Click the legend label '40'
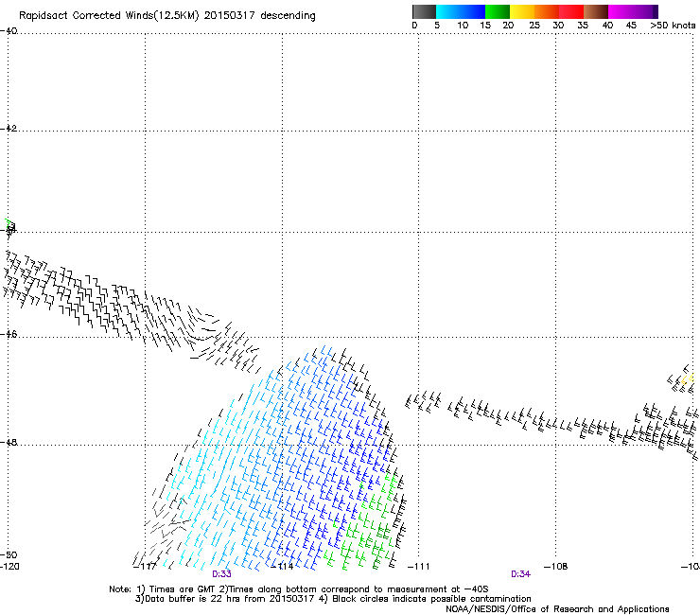The image size is (700, 615). [607, 26]
